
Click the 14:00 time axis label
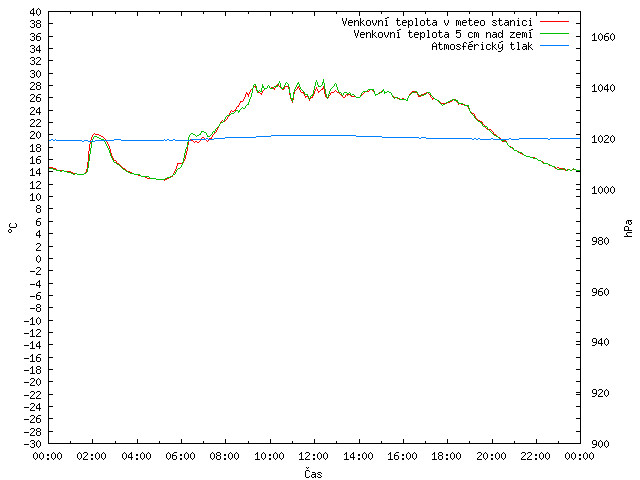click(358, 456)
